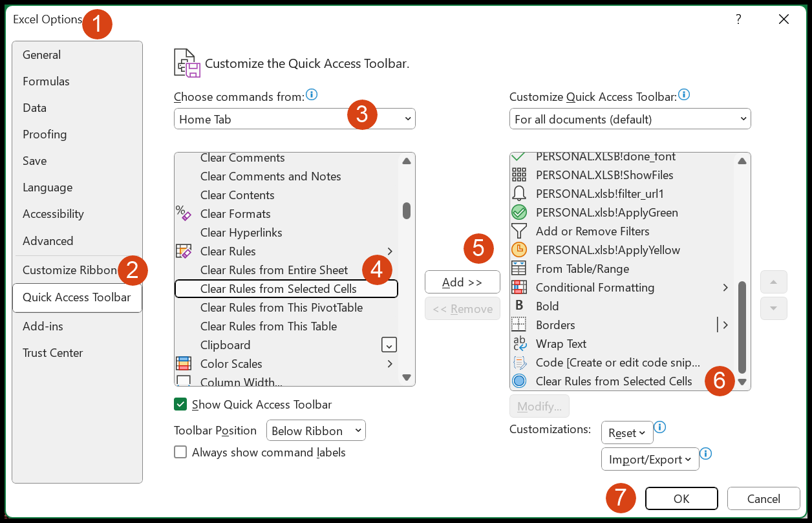Click the Move Up arrow button
This screenshot has width=812, height=523.
coord(774,281)
